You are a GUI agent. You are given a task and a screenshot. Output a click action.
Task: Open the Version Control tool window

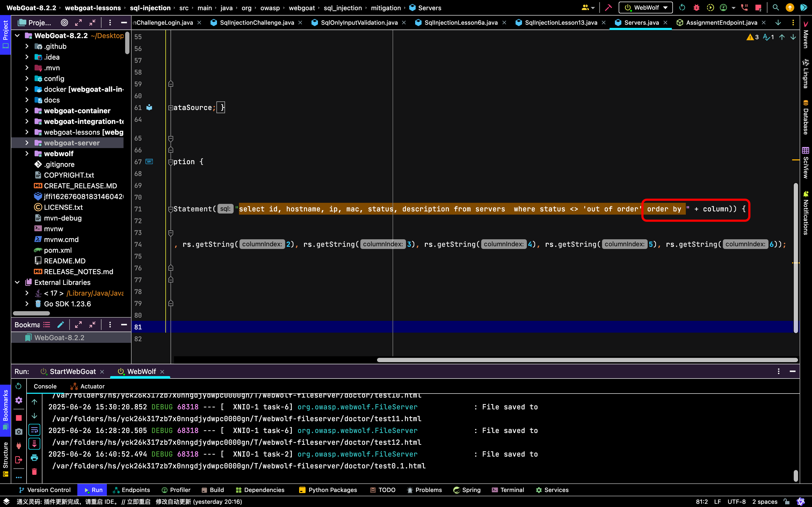(45, 490)
